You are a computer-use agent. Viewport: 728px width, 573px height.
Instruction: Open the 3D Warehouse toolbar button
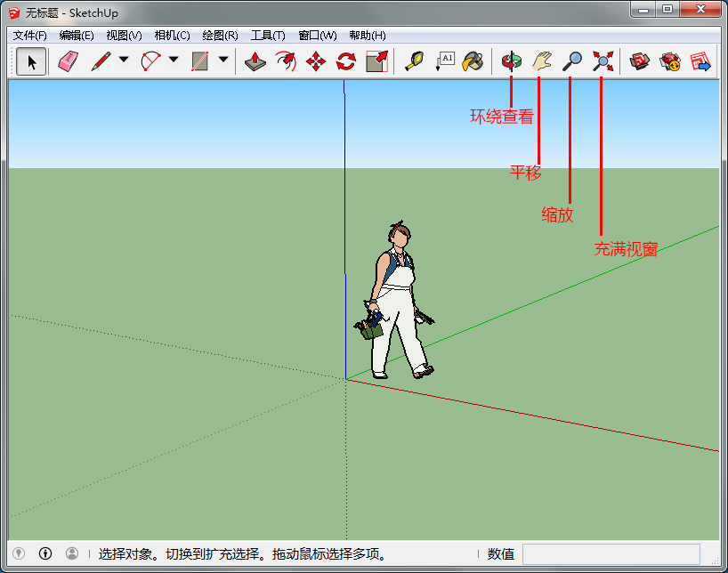(x=639, y=61)
